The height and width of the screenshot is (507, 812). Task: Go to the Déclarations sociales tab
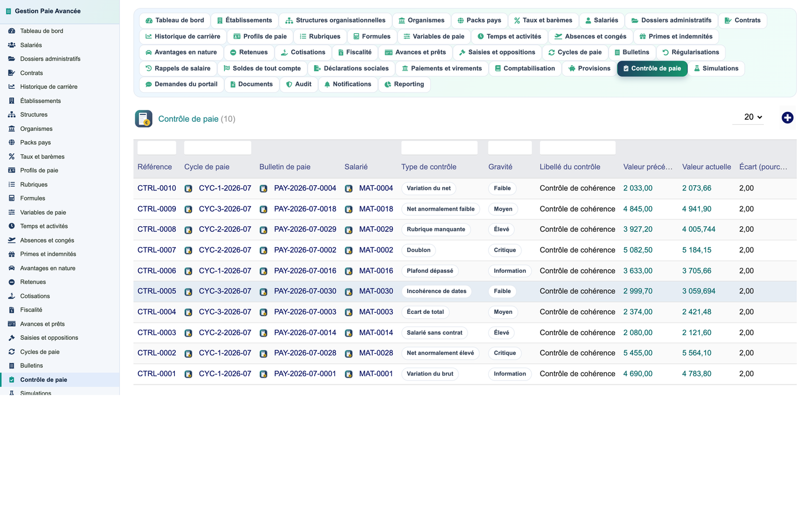pyautogui.click(x=351, y=68)
